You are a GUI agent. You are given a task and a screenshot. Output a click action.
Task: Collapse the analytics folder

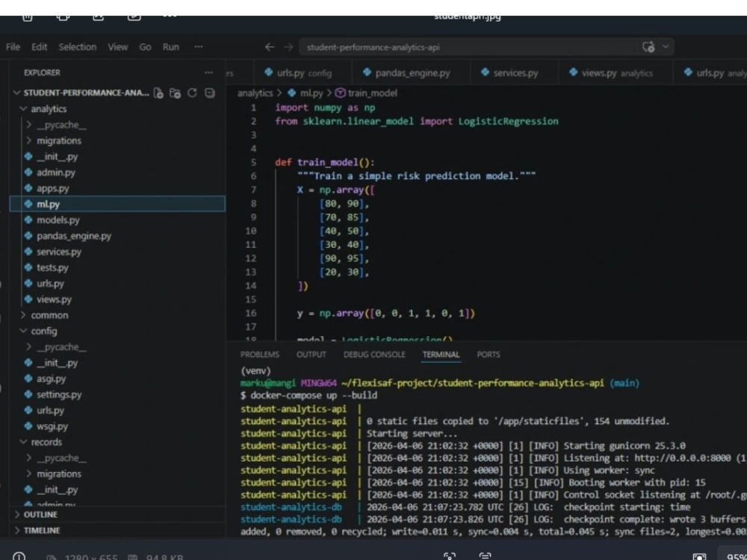click(23, 109)
